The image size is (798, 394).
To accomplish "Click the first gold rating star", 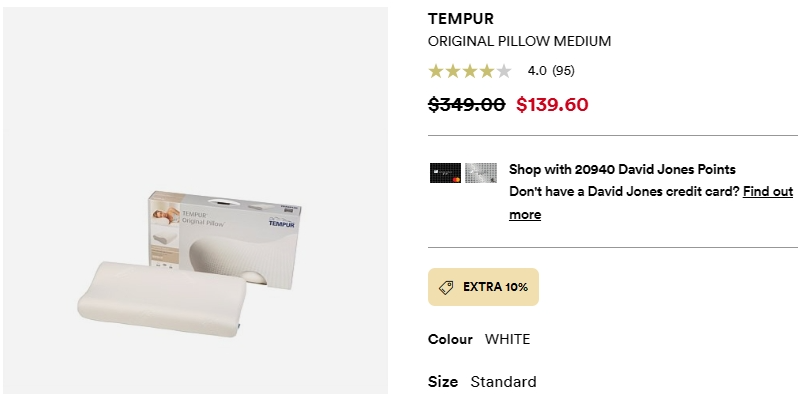I will point(436,71).
